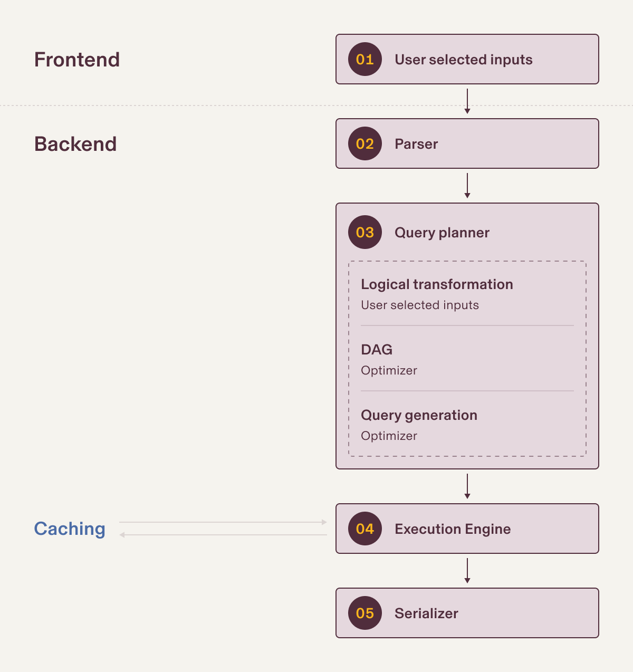Select the Logical transformation item

(x=437, y=285)
